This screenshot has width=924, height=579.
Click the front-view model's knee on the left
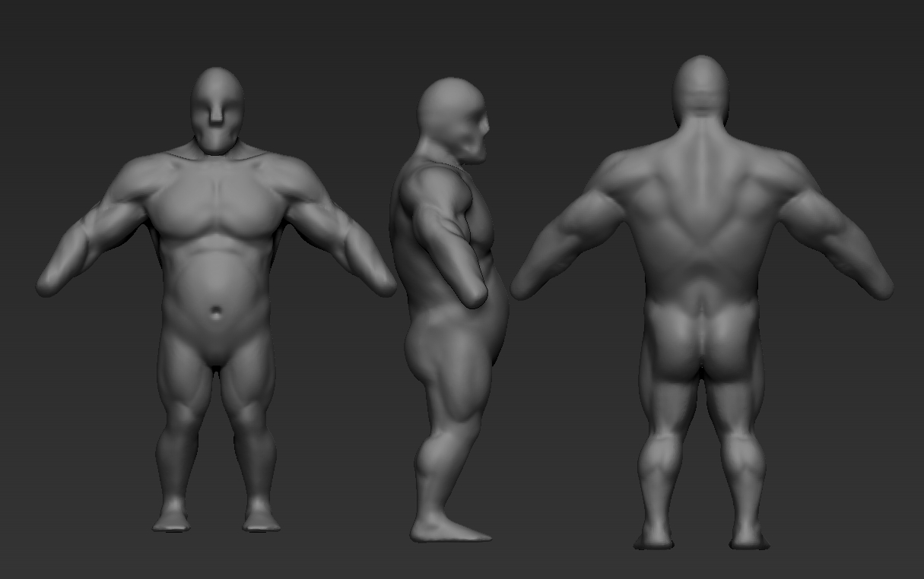180,414
